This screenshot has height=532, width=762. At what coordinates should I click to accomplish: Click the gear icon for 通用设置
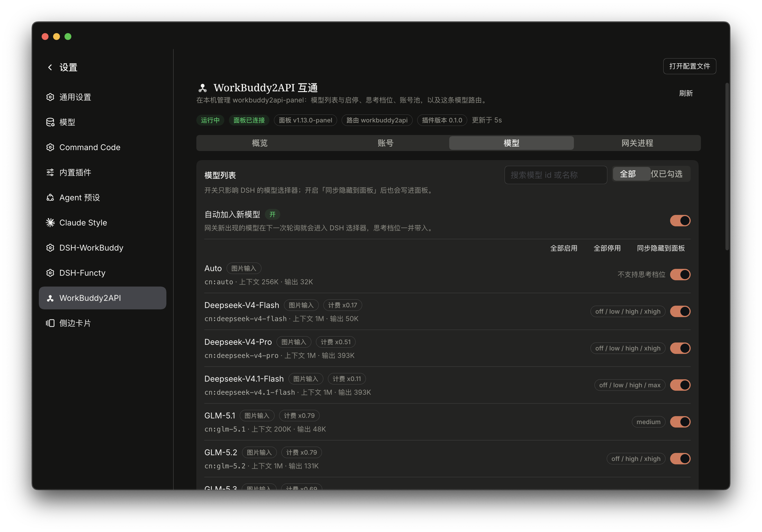50,97
